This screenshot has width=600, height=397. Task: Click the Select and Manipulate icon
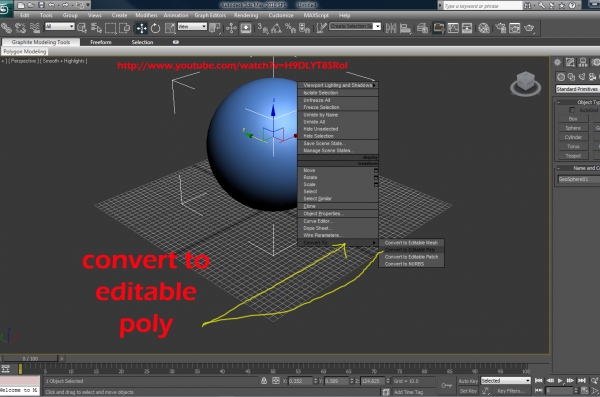click(x=231, y=28)
